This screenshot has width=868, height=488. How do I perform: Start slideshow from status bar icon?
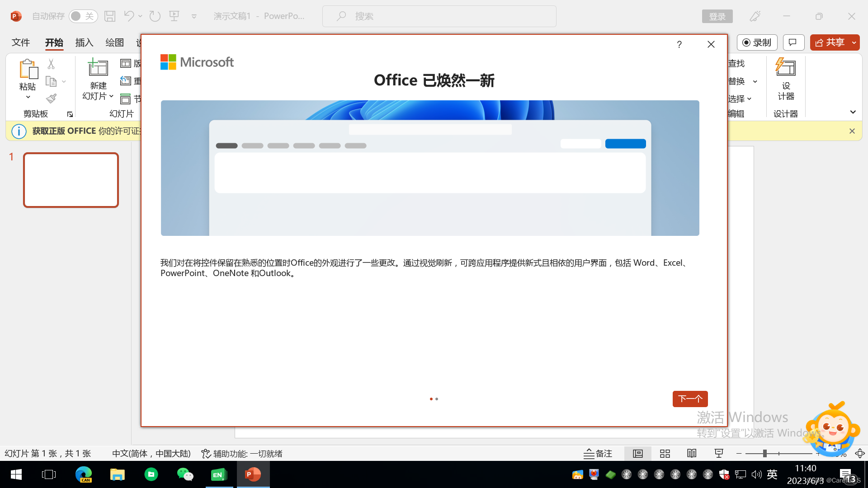[x=719, y=453]
